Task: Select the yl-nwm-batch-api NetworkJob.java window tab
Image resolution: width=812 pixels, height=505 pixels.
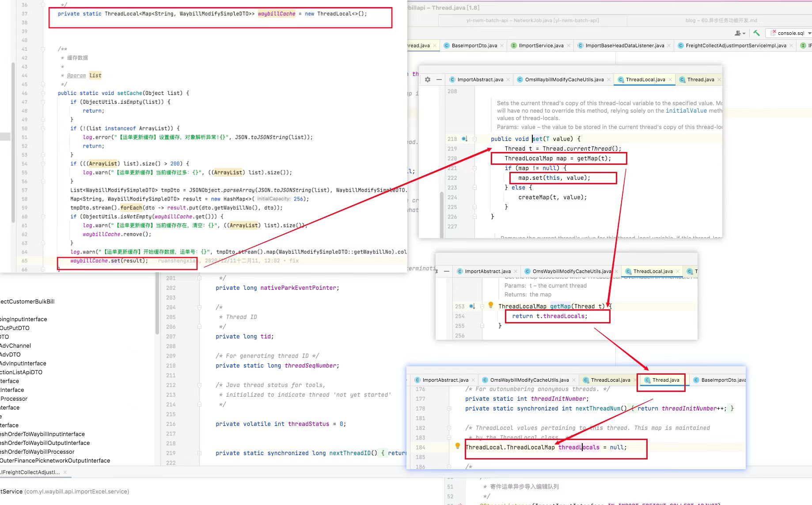Action: [532, 20]
